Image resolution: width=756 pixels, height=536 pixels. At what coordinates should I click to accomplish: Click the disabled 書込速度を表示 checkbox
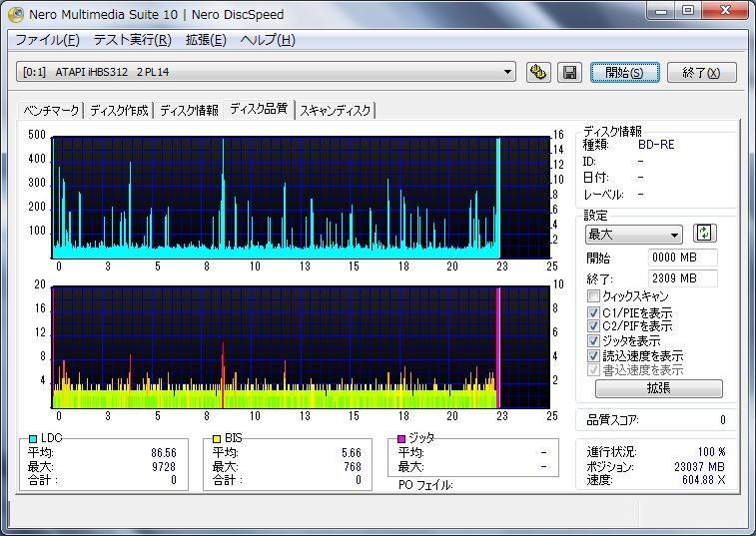click(593, 370)
